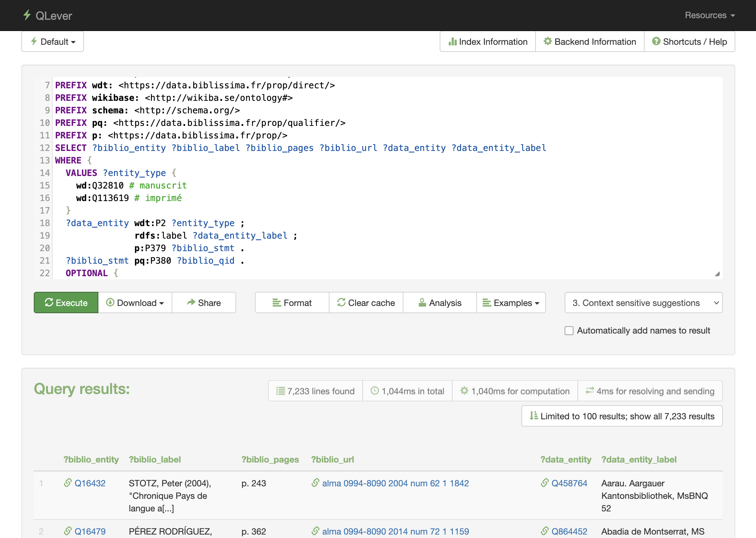This screenshot has width=756, height=538.
Task: Open Backend Information
Action: pos(590,42)
